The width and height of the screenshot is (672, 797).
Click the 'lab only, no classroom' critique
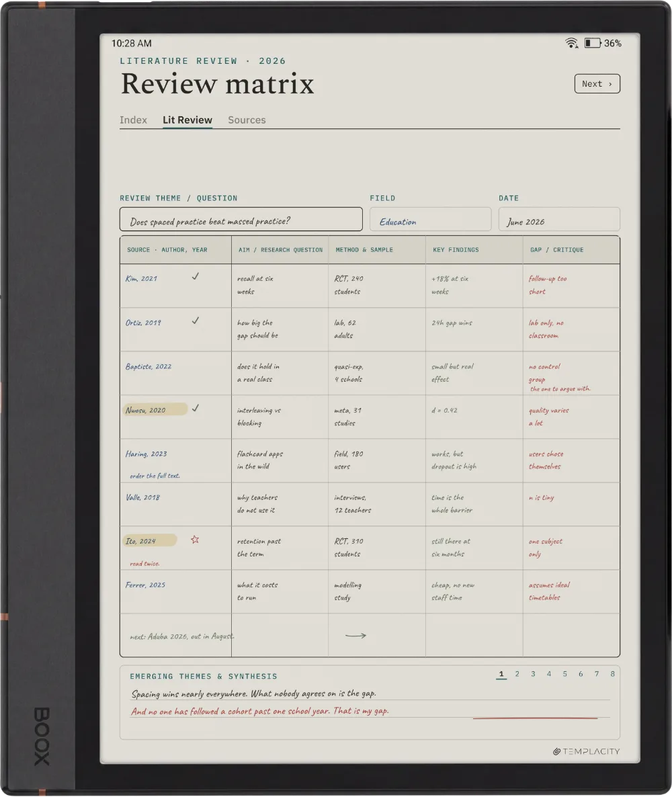click(546, 329)
